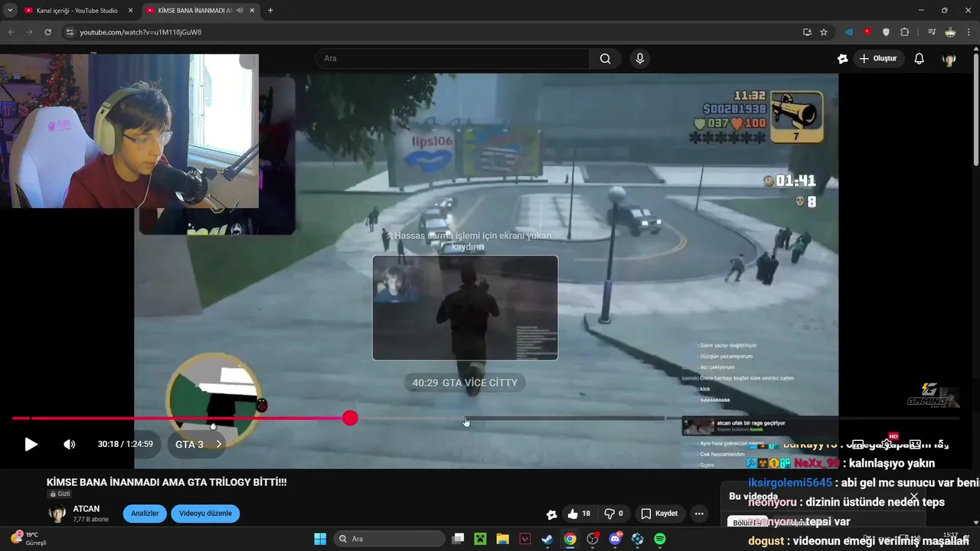Open the GTA 3 chapter selector
Image resolution: width=980 pixels, height=551 pixels.
click(198, 444)
